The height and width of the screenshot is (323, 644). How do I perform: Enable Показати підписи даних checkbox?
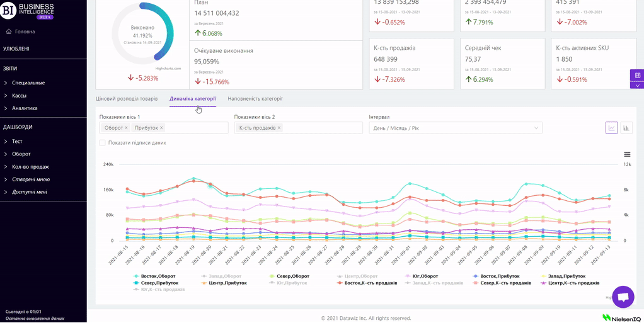[103, 143]
